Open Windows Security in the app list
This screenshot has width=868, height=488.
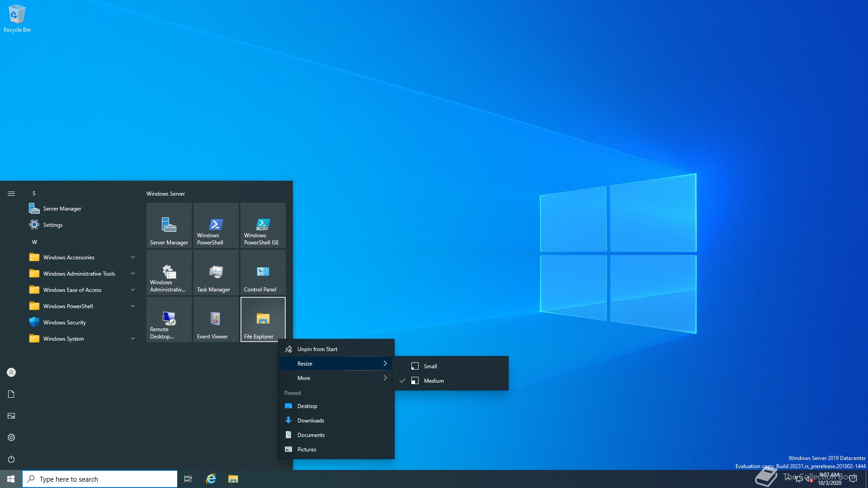[82, 322]
